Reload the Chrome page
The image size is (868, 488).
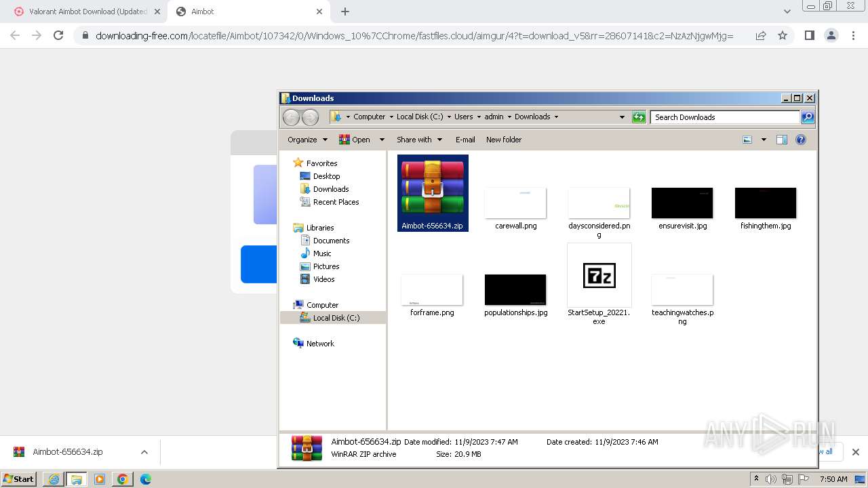point(58,35)
